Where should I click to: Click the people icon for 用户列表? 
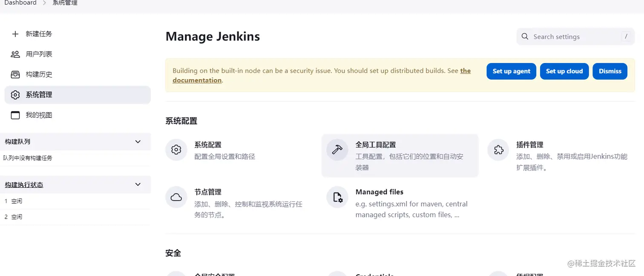tap(15, 54)
